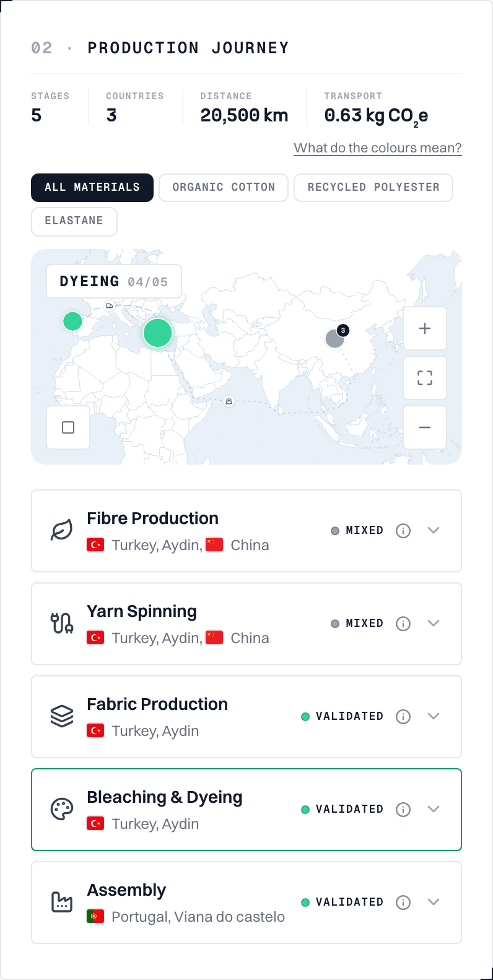Expand the Bleaching & Dyeing card
The height and width of the screenshot is (980, 493).
[434, 809]
